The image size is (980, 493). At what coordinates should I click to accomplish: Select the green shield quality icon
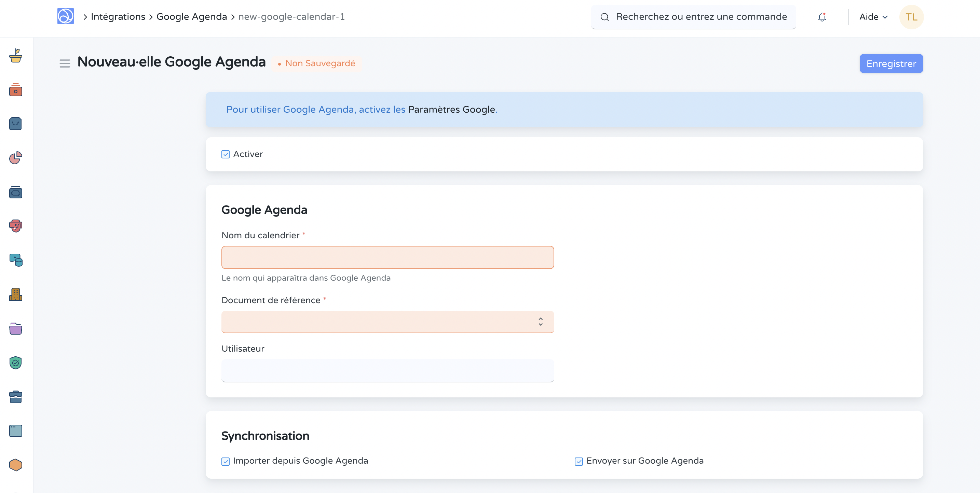click(x=15, y=363)
